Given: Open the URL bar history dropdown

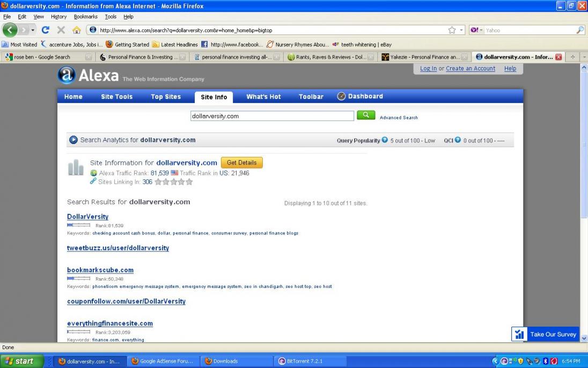Looking at the screenshot, I should coord(461,30).
